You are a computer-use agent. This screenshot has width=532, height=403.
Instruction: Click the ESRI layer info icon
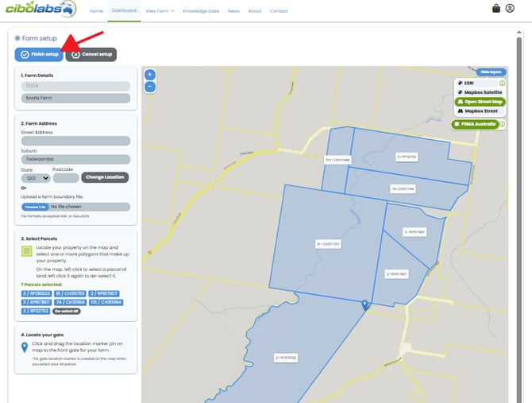coord(503,83)
